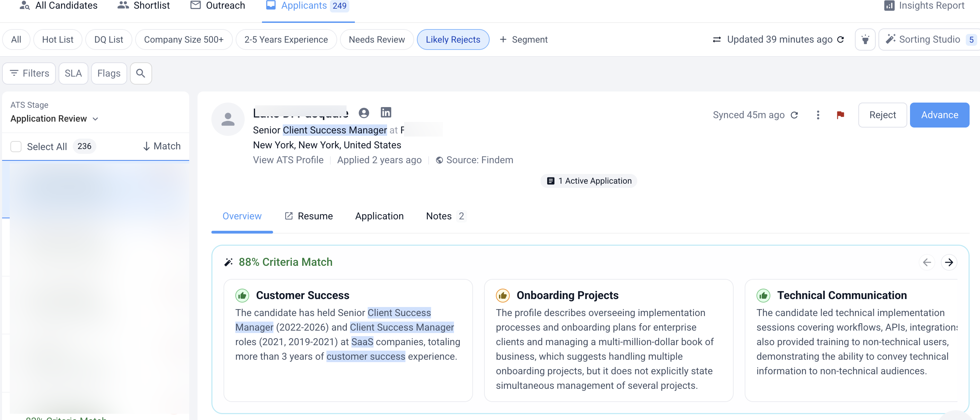Open the Insights Report
This screenshot has width=980, height=420.
pos(924,6)
